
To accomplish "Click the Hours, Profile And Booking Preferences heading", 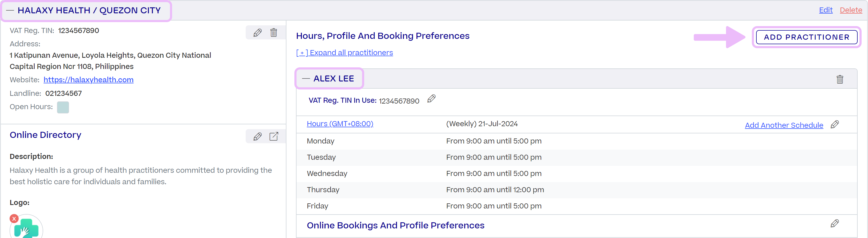I will (x=382, y=36).
